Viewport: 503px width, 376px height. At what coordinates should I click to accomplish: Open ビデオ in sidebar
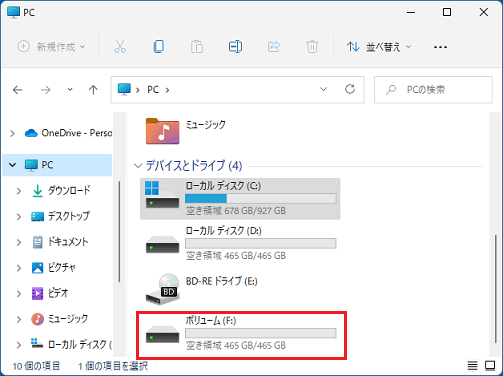pyautogui.click(x=50, y=293)
